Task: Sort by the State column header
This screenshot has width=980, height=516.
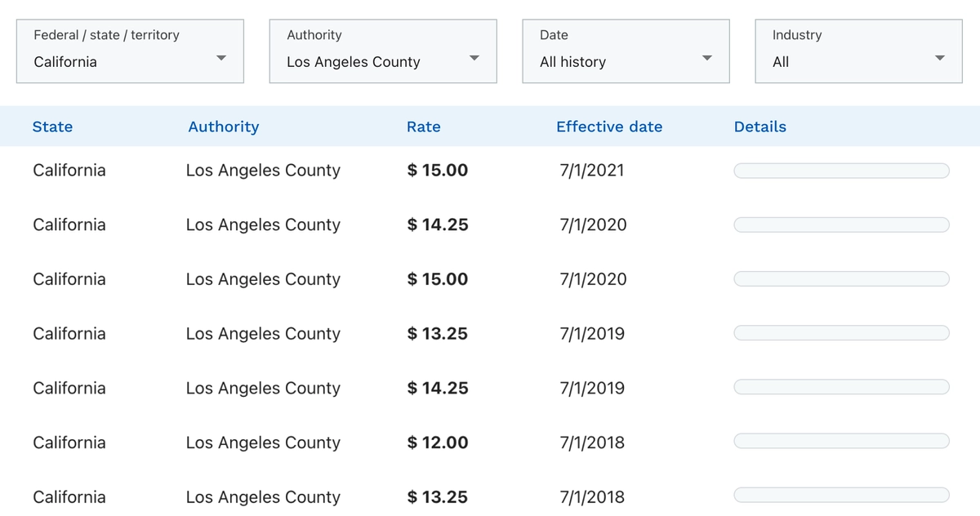Action: [x=52, y=127]
